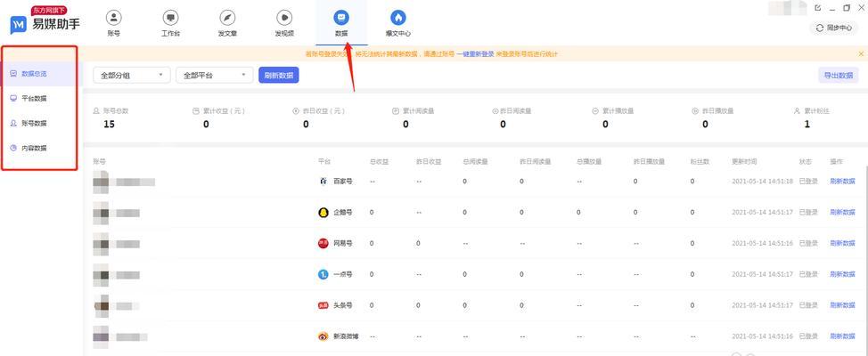Open the 爆文中心 flame icon
Viewport: 868px width, 356px height.
pos(398,18)
